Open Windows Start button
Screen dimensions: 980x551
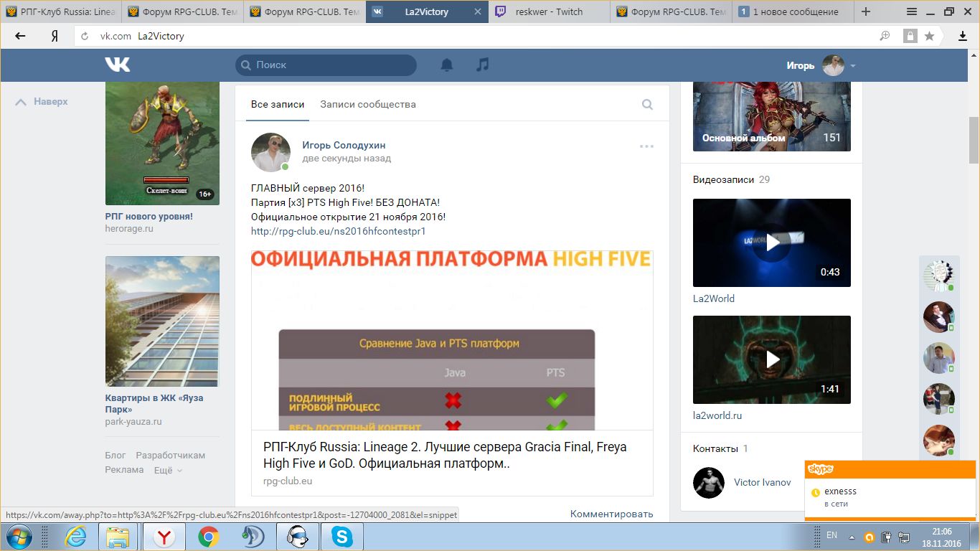[x=19, y=537]
